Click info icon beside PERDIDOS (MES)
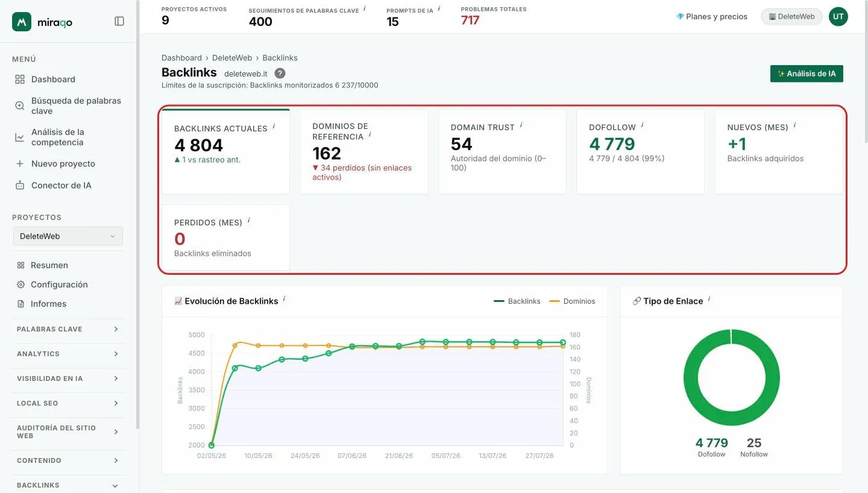 coord(248,220)
